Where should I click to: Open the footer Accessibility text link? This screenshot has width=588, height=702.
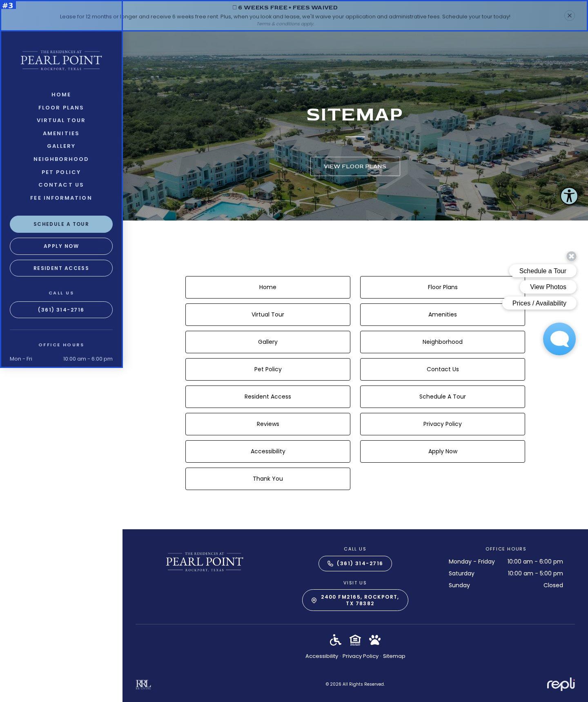322,656
